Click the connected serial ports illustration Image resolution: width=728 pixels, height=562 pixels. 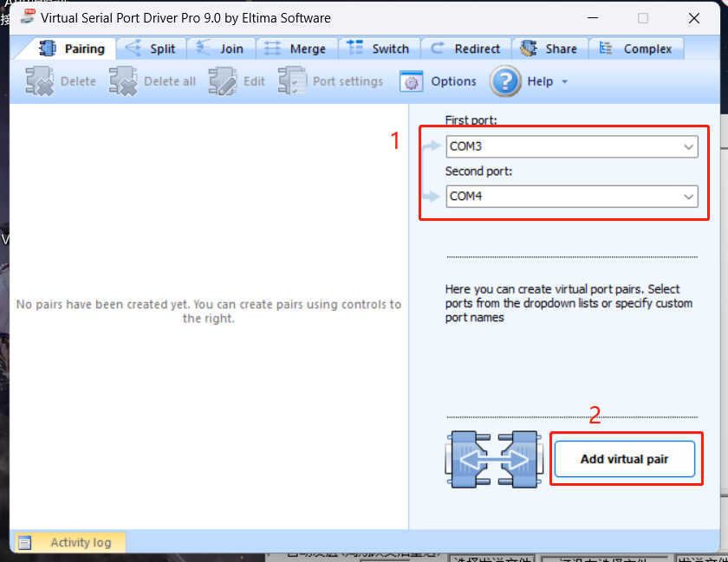coord(495,460)
